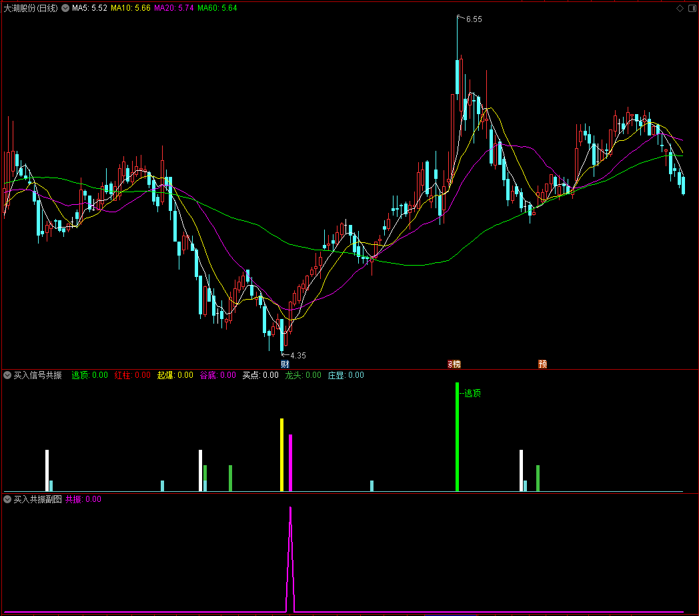This screenshot has width=699, height=616.
Task: Select the 大湖股份(日线) chart title
Action: tap(31, 8)
